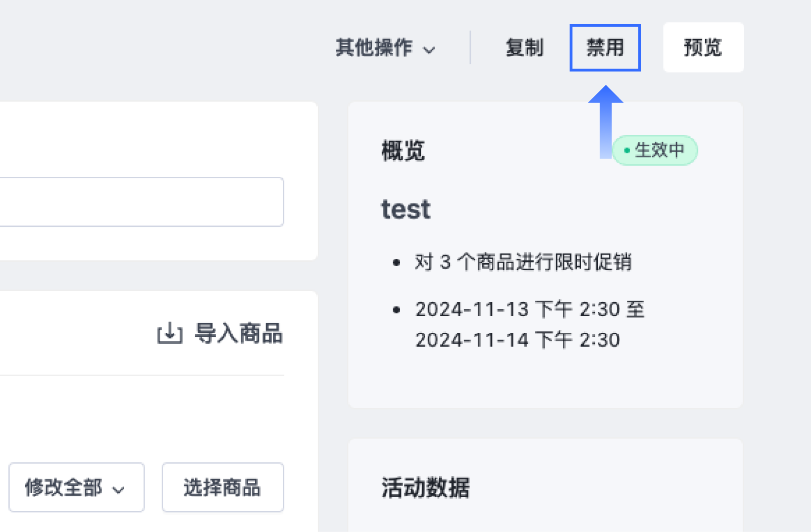The image size is (811, 532).
Task: Click the 导入商品 text link
Action: tap(239, 333)
